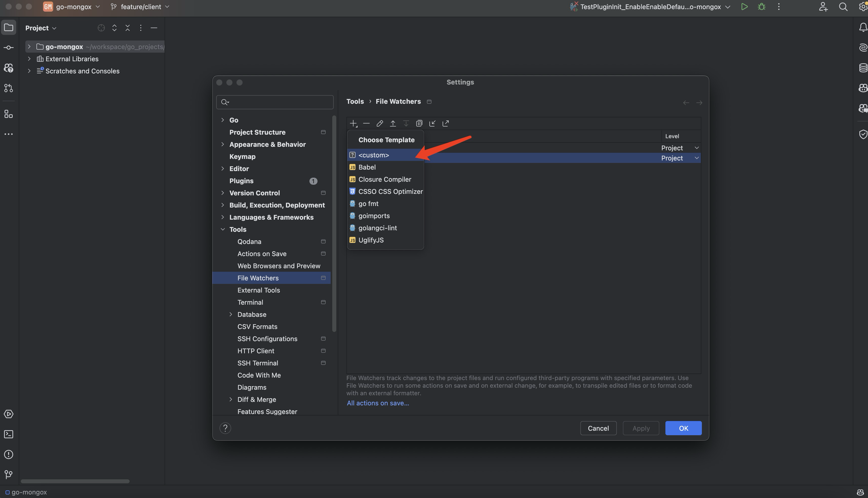
Task: Add a new file watcher
Action: 353,123
